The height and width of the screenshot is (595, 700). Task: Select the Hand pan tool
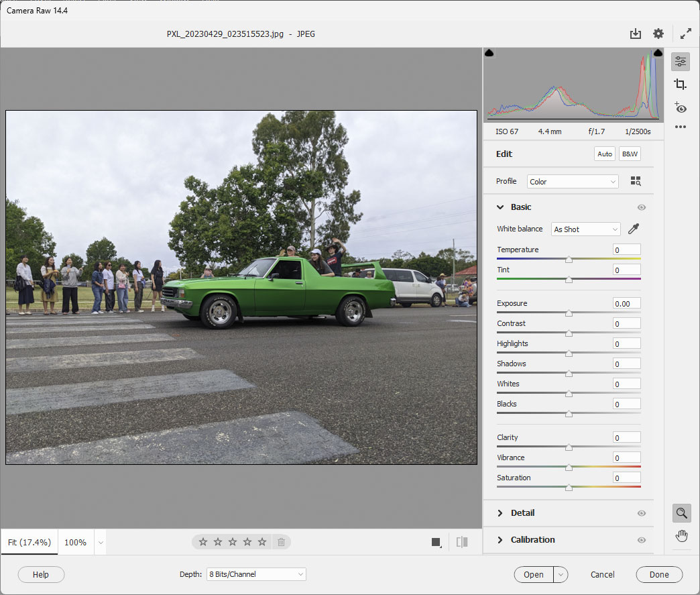pyautogui.click(x=681, y=535)
